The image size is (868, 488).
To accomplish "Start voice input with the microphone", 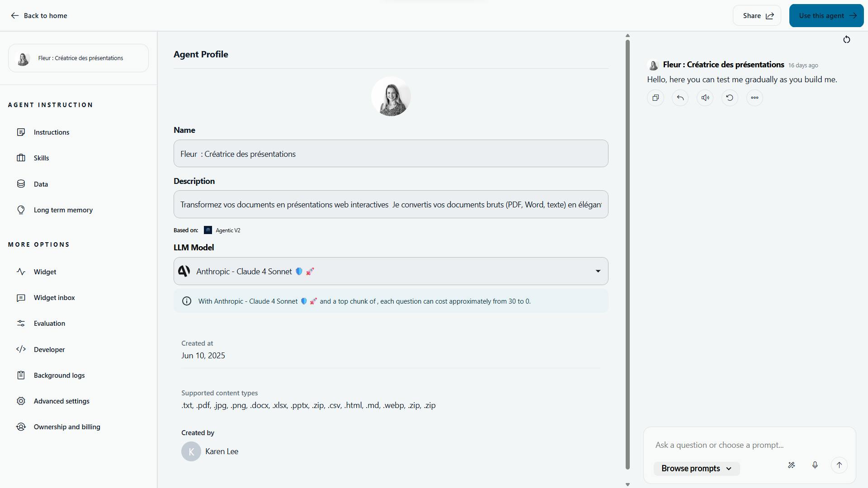I will coord(815,465).
